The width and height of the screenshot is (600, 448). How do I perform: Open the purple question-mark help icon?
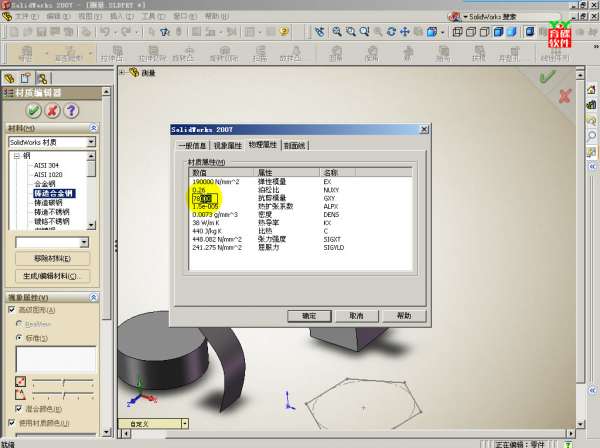70,110
